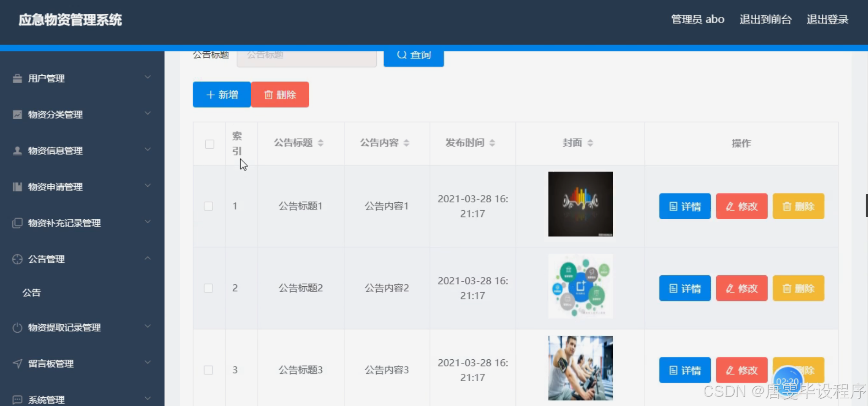868x406 pixels.
Task: Expand the 物资信息管理 menu chevron
Action: (148, 150)
